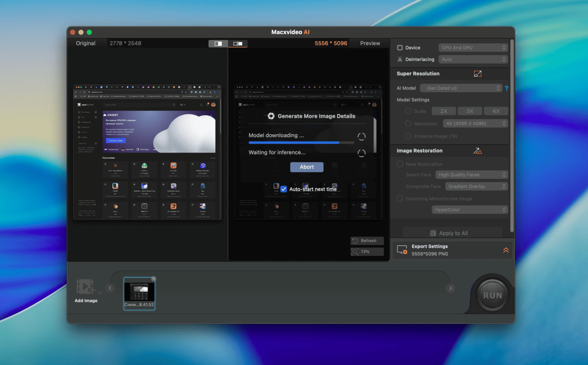Select Enhance Image (1X) radio button
Viewport: 588px width, 365px height.
coord(408,136)
